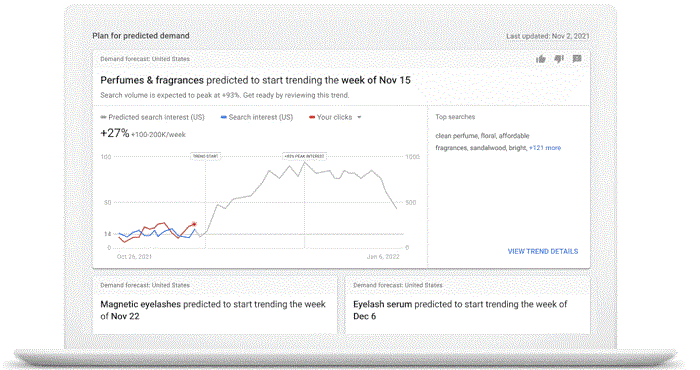Select the TREND START chart marker
700x370 pixels.
tap(205, 156)
